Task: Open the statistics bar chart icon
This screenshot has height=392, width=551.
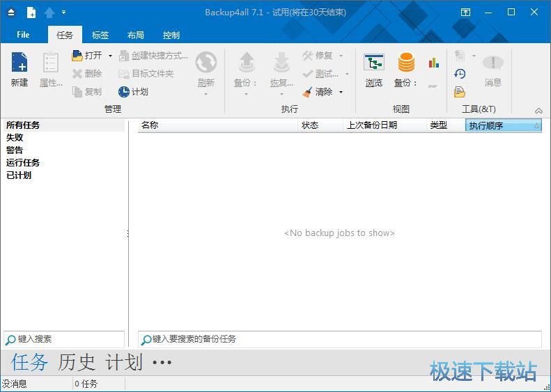Action: (x=434, y=63)
